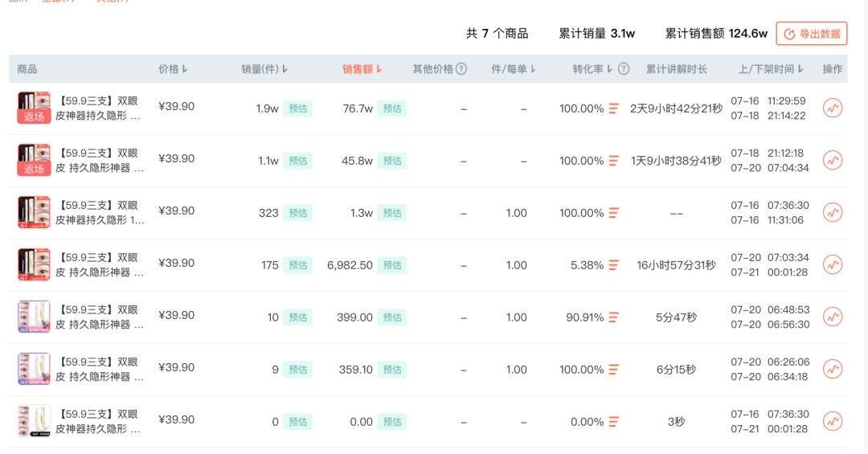Click trend icon in 6,982.50 sales row
The width and height of the screenshot is (868, 454).
[x=832, y=264]
